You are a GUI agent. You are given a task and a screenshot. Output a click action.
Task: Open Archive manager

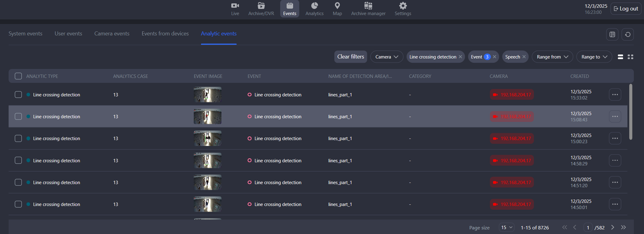click(x=368, y=9)
